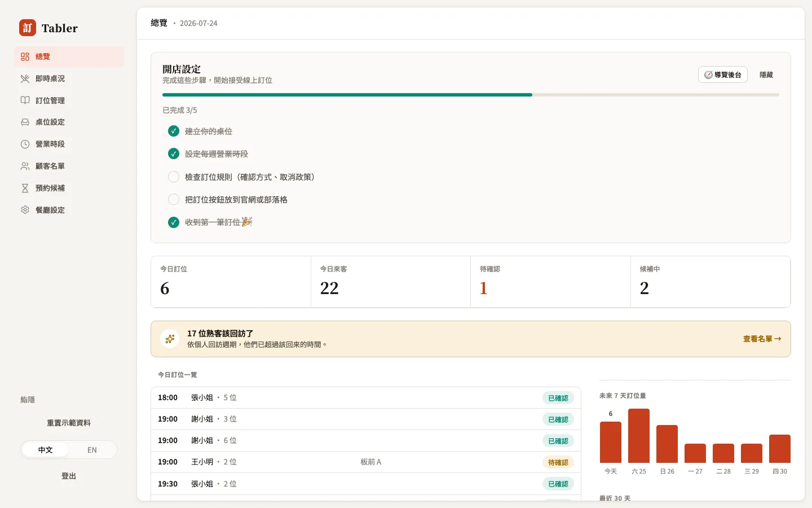Open 訂位管理 book icon in sidebar
Viewport: 812px width, 508px height.
tap(25, 100)
